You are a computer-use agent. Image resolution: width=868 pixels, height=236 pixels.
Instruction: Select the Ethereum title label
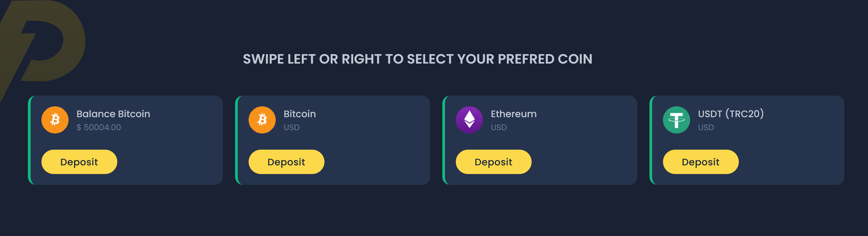[513, 114]
